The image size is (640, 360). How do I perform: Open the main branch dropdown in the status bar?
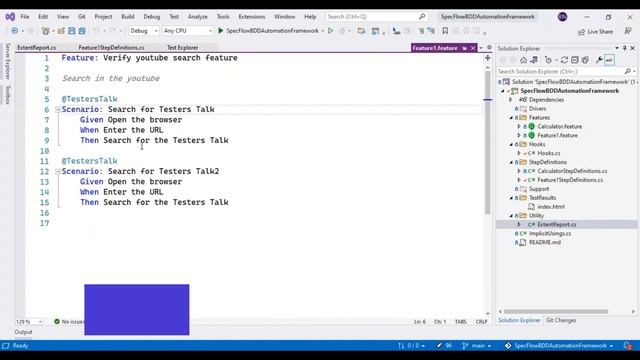pos(477,346)
